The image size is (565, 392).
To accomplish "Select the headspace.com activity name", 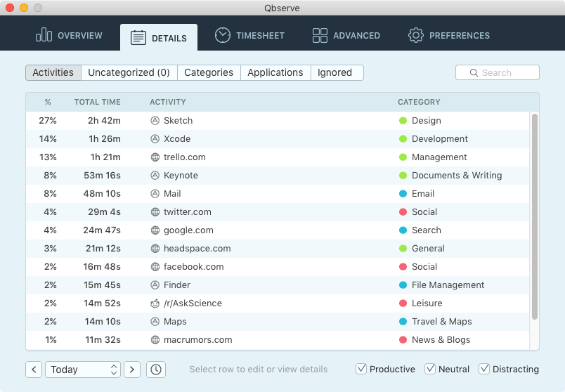I will pyautogui.click(x=197, y=249).
